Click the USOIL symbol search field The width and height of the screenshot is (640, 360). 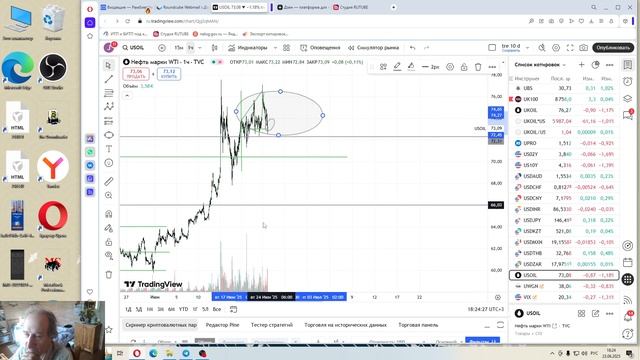pos(134,48)
